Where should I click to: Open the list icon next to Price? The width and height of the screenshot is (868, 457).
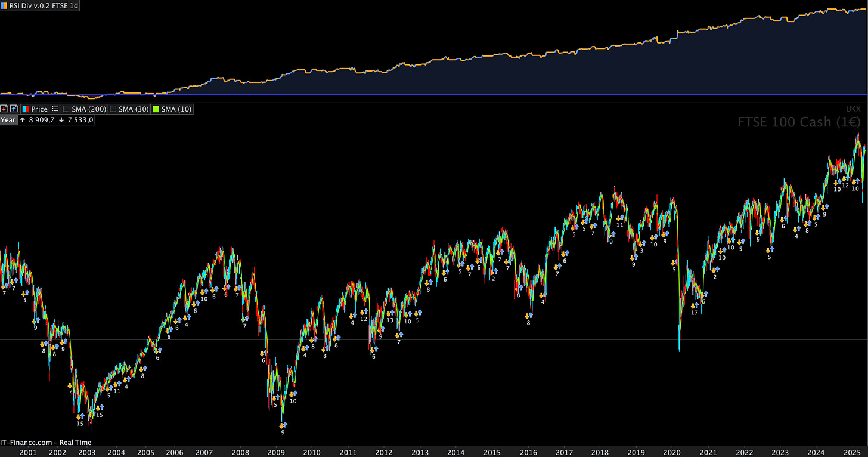click(55, 109)
